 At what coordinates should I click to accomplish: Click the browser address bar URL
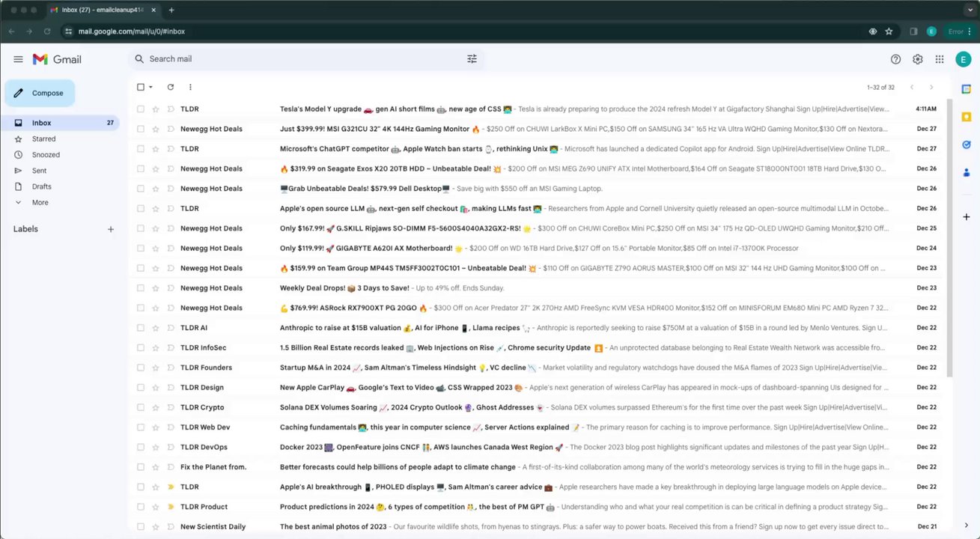click(x=132, y=31)
